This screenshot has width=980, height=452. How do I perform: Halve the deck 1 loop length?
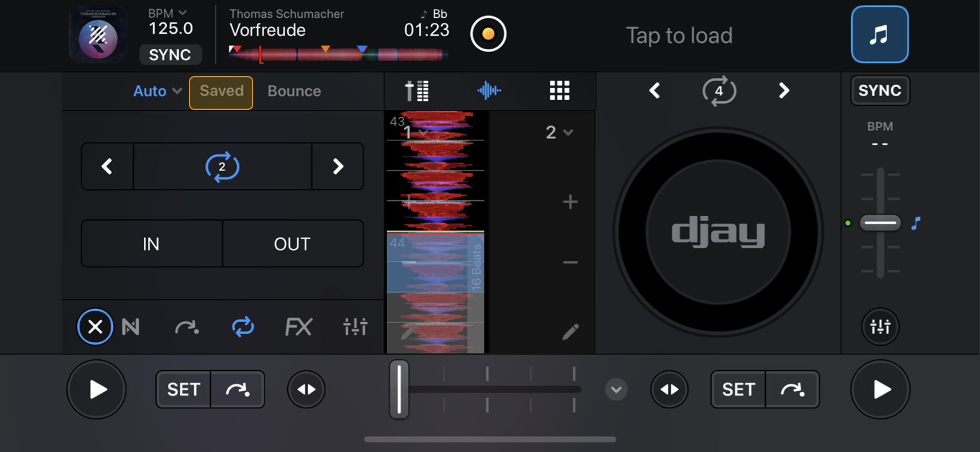pyautogui.click(x=107, y=166)
